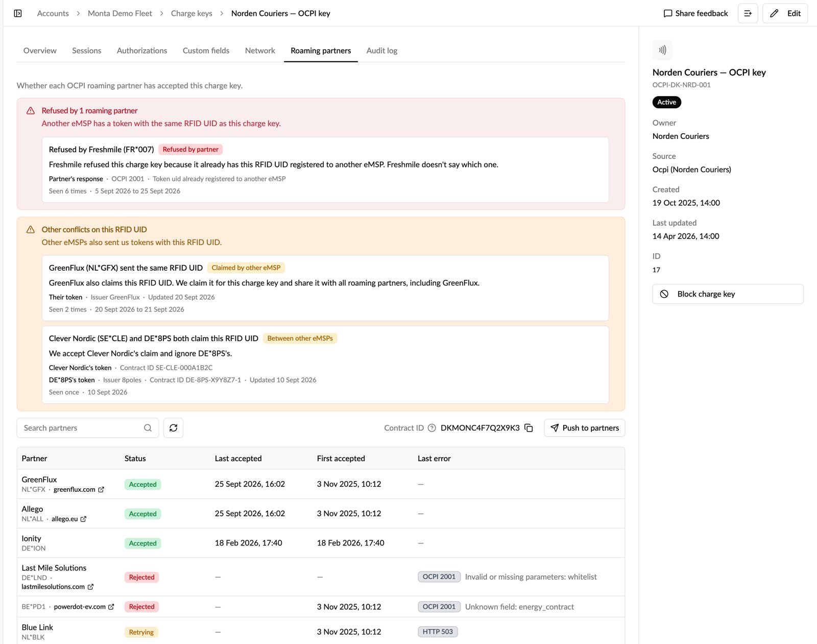Navigate to Charge keys breadcrumb
This screenshot has height=644, width=817.
tap(191, 13)
